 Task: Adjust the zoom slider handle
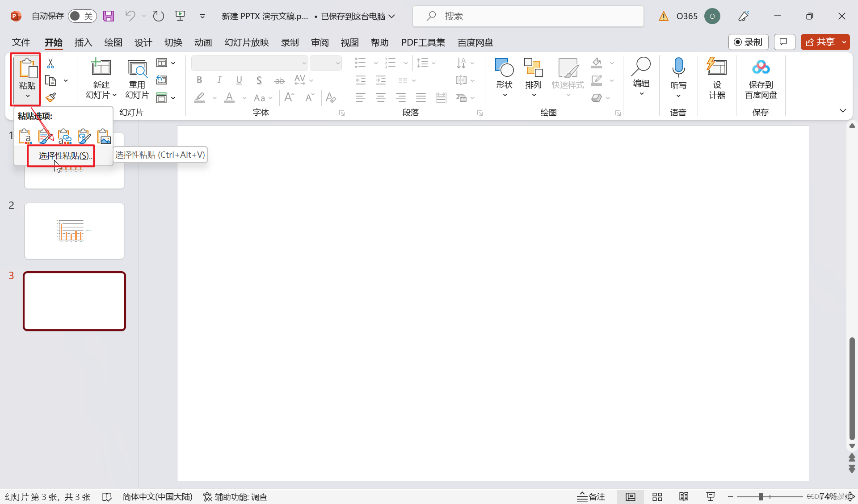pyautogui.click(x=761, y=496)
